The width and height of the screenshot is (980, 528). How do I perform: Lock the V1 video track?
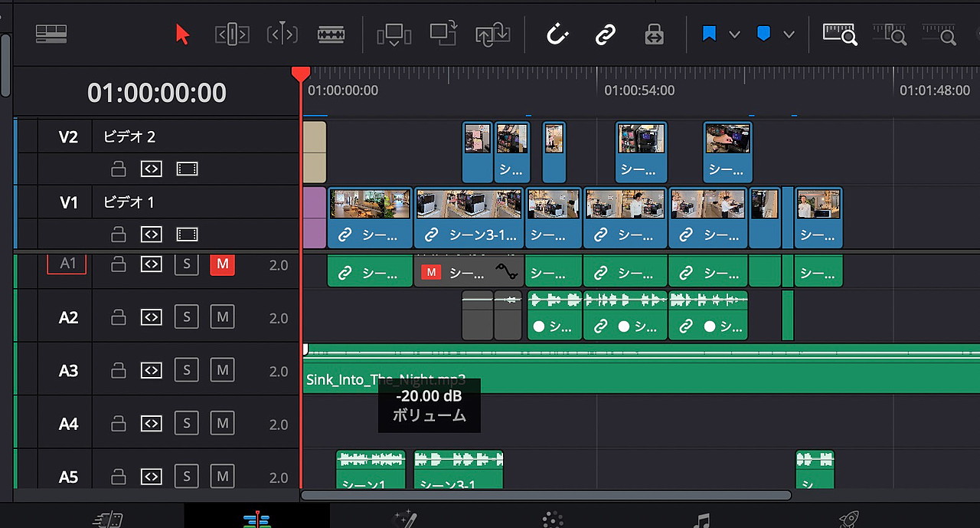(x=118, y=234)
